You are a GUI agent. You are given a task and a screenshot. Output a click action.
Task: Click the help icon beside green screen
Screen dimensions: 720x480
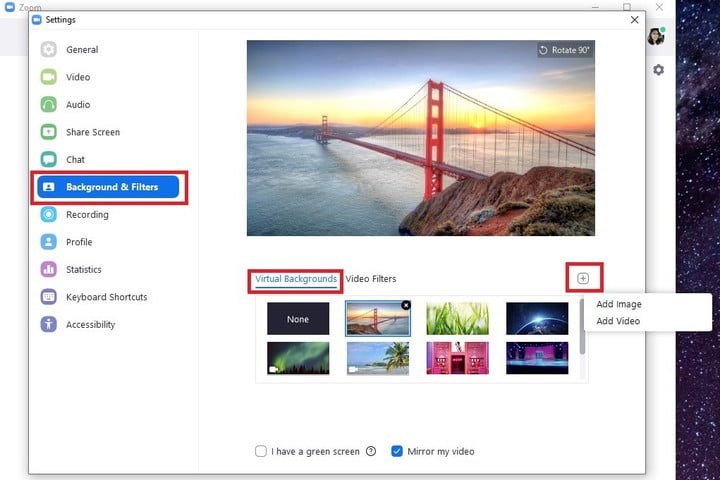click(x=371, y=452)
